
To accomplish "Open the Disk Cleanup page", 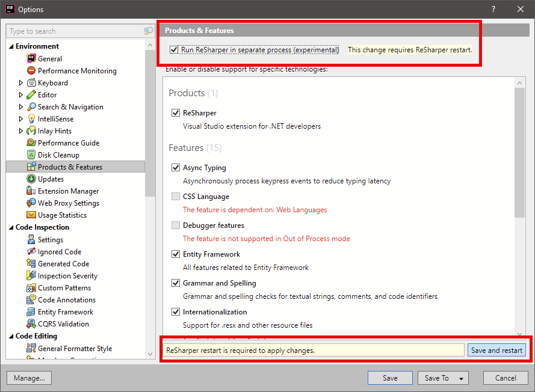I will pos(58,155).
